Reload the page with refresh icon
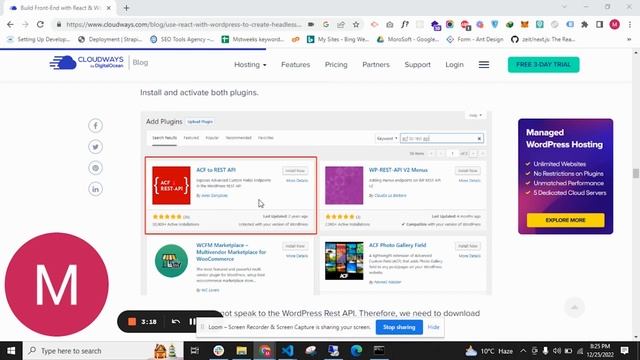Image resolution: width=640 pixels, height=360 pixels. coord(40,24)
